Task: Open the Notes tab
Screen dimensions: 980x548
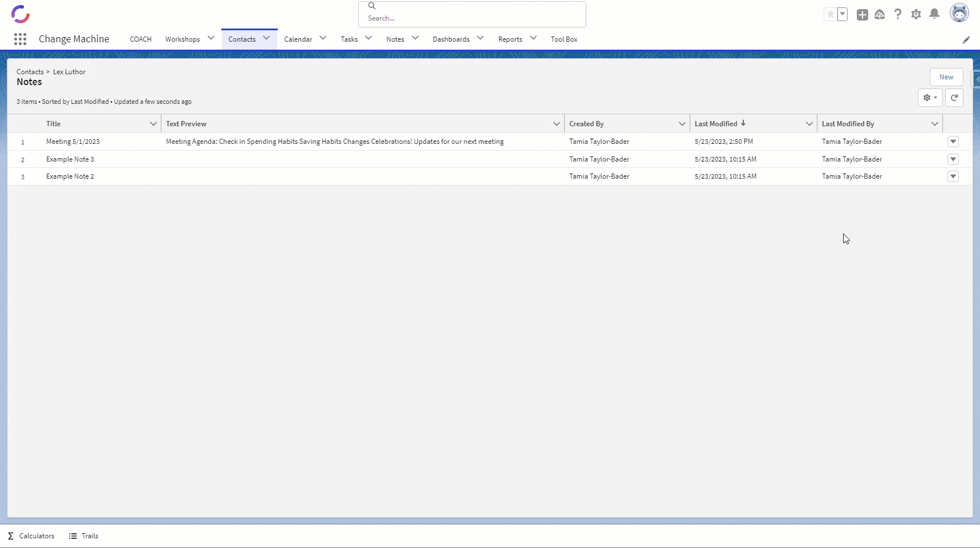Action: [x=395, y=39]
